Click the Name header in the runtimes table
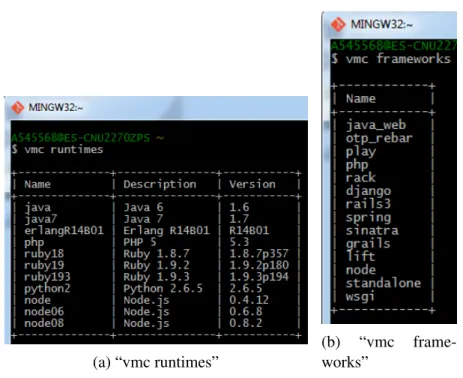The width and height of the screenshot is (463, 378). [x=37, y=184]
